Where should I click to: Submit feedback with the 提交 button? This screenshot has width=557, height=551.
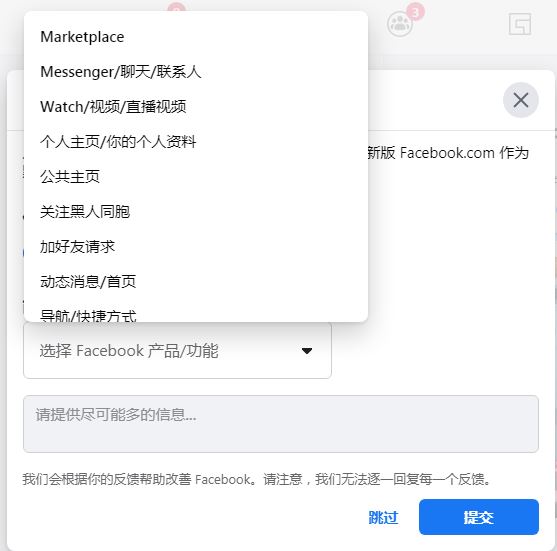tap(478, 517)
